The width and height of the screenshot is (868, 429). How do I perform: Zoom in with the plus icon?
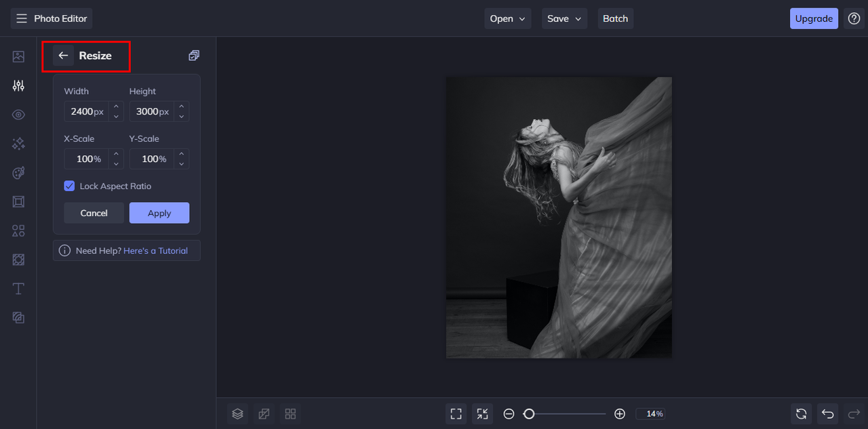[619, 413]
